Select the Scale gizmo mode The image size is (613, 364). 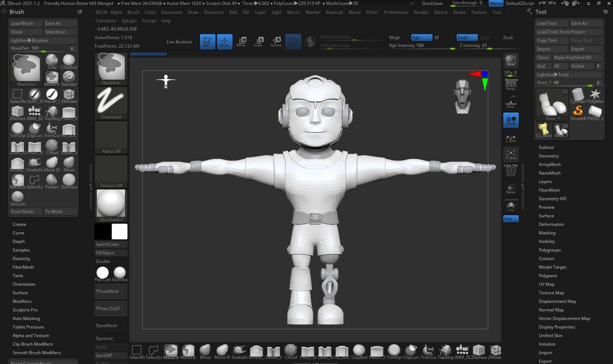[x=258, y=42]
